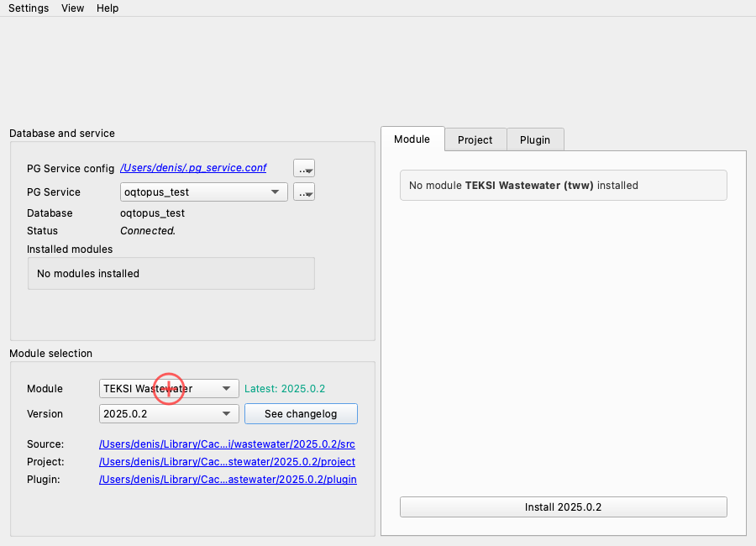
Task: Open the Help menu
Action: click(108, 8)
